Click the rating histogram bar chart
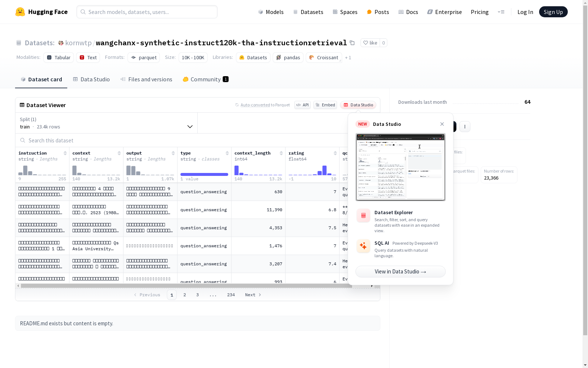This screenshot has height=368, width=588. click(x=312, y=170)
